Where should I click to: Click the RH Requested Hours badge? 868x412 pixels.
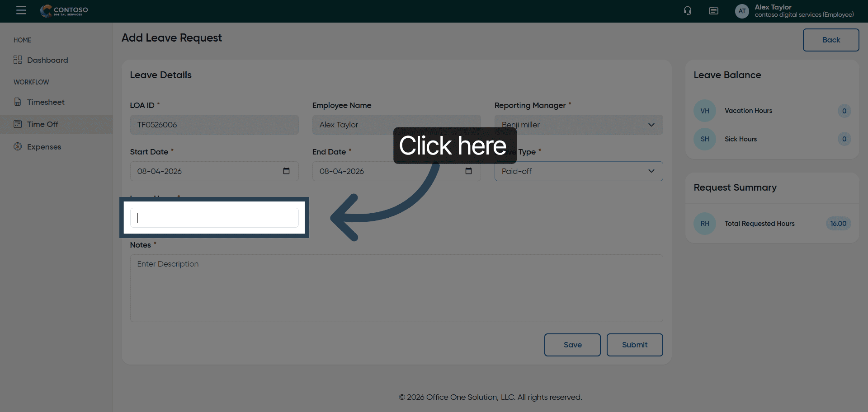pos(704,224)
